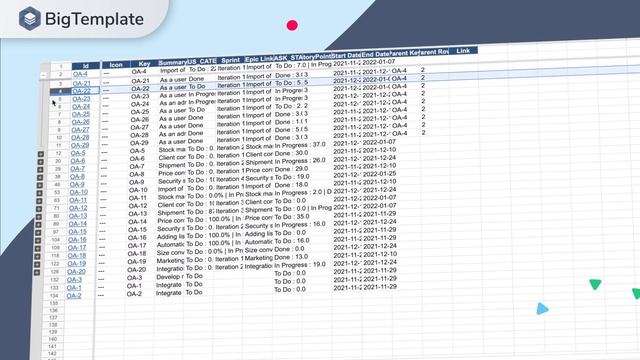Open the OA-21 link in Id column

(x=82, y=83)
